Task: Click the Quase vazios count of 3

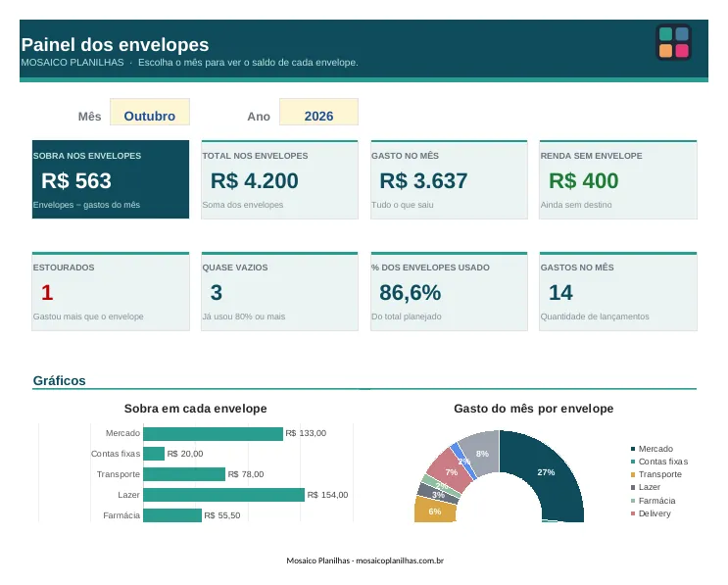Action: click(x=217, y=292)
